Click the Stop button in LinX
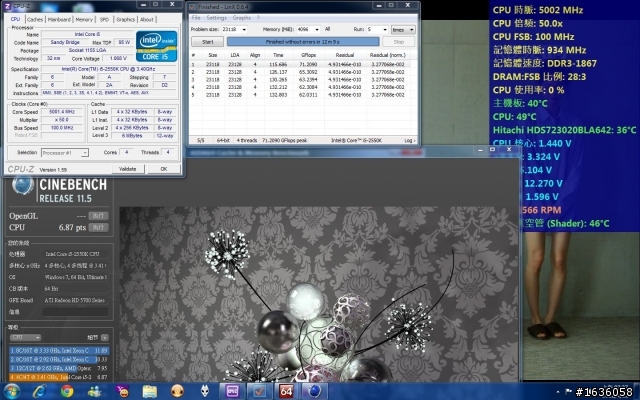 pos(399,42)
